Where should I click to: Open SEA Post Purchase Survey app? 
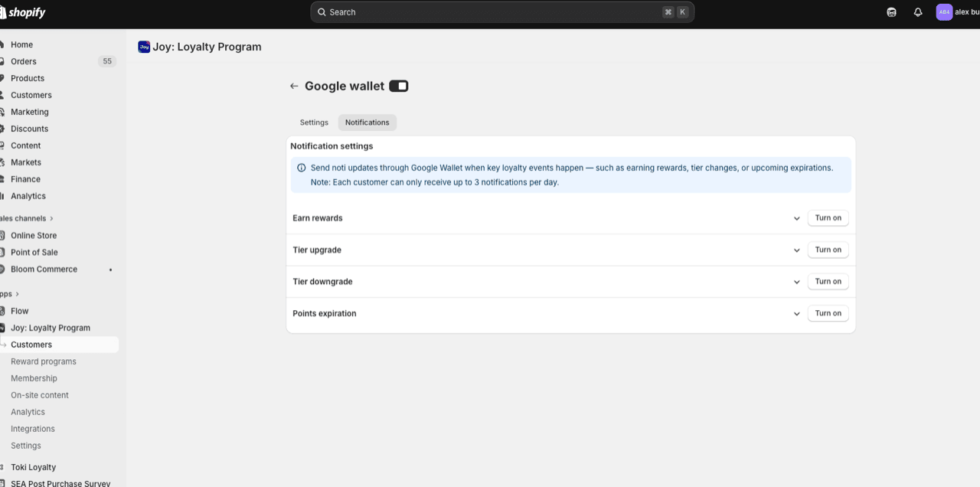click(x=59, y=483)
